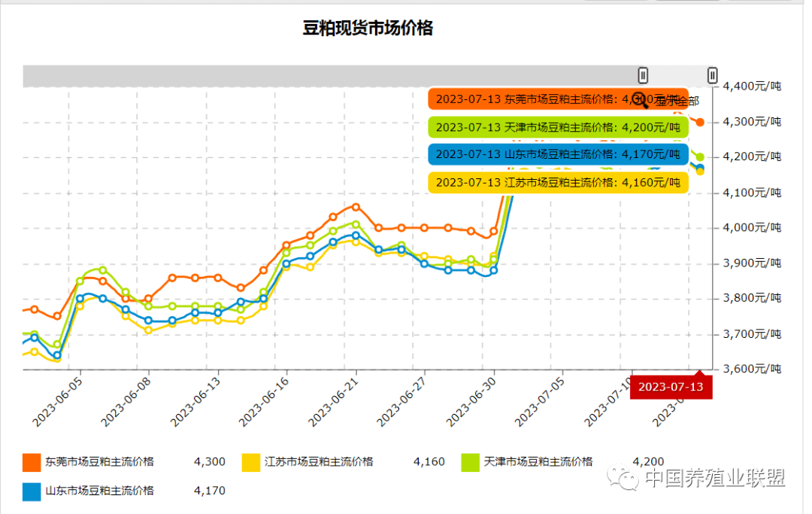Image resolution: width=812 pixels, height=514 pixels.
Task: Click the blue tooltip for 山东市场 4,170元/吨
Action: click(558, 154)
